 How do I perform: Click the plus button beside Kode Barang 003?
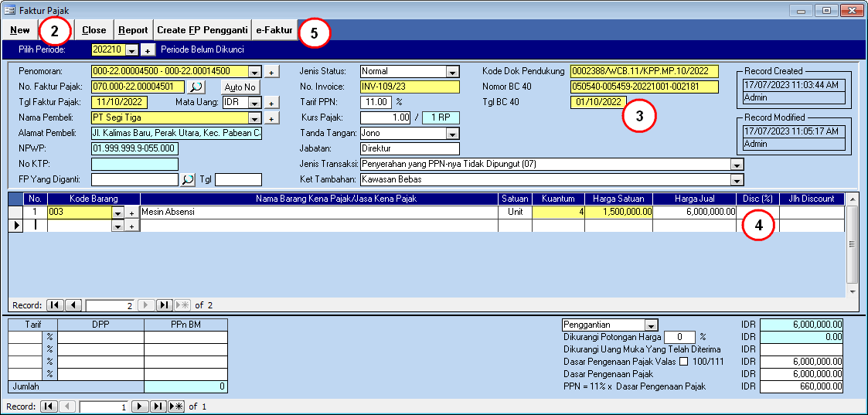(x=131, y=212)
